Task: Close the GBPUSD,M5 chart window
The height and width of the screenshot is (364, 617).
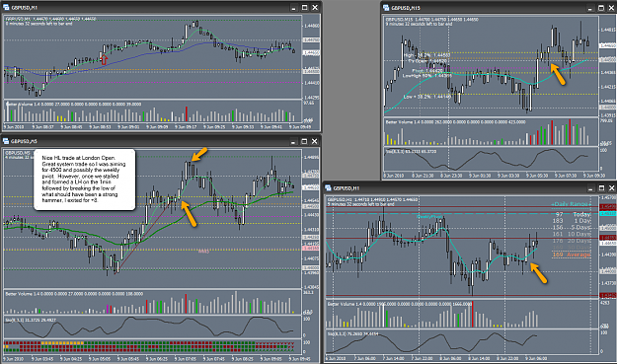Action: [x=315, y=141]
